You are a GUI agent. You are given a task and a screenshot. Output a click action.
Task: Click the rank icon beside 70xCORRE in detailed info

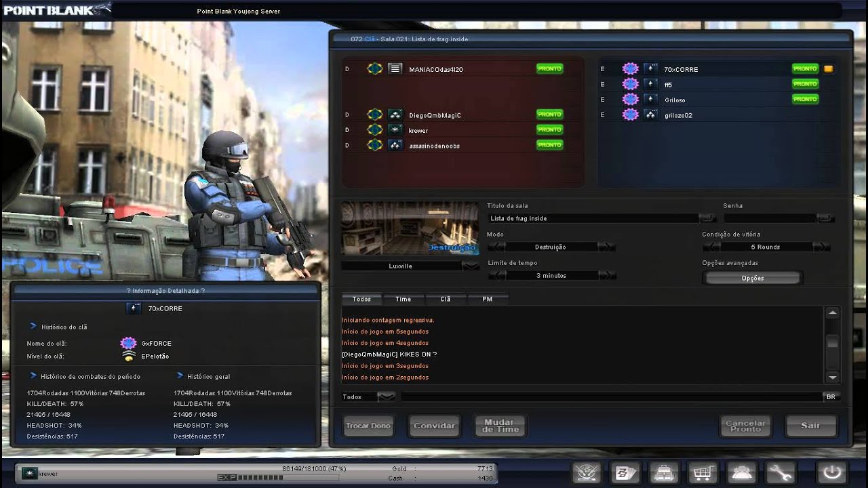(x=134, y=308)
